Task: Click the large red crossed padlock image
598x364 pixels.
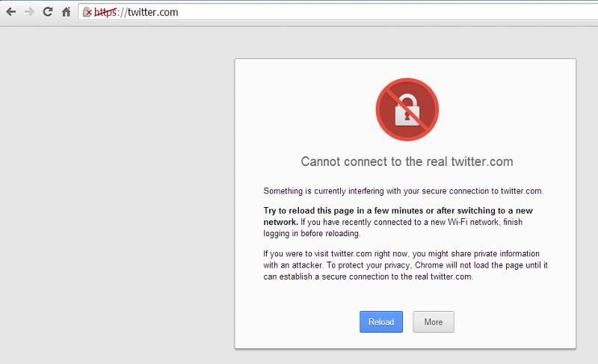Action: click(407, 109)
